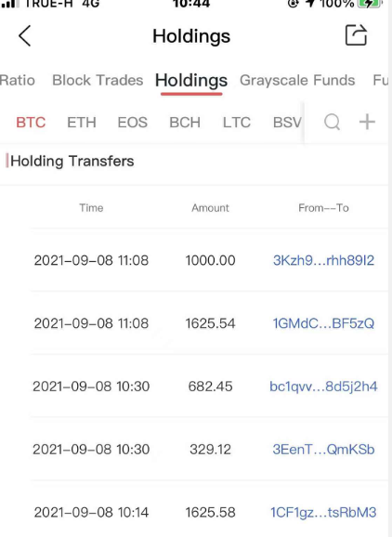This screenshot has width=392, height=537.
Task: Open address link 3EenT...QmKSb
Action: tap(323, 450)
